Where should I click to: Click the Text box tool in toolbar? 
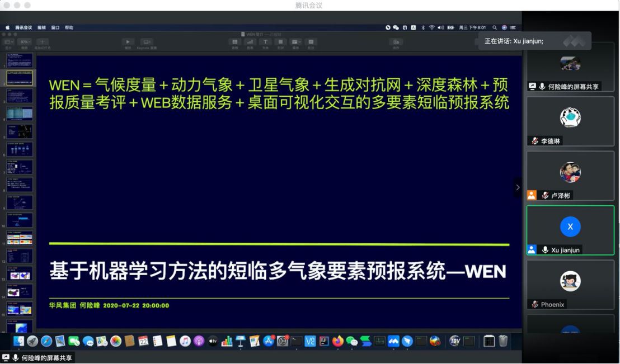pos(265,42)
